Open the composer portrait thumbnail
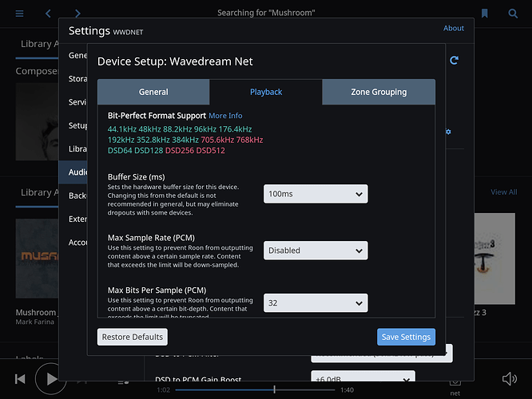532x399 pixels. (37, 121)
